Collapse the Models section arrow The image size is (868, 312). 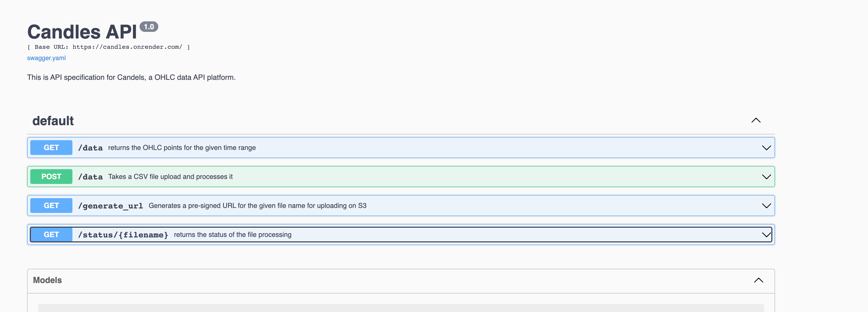(758, 280)
